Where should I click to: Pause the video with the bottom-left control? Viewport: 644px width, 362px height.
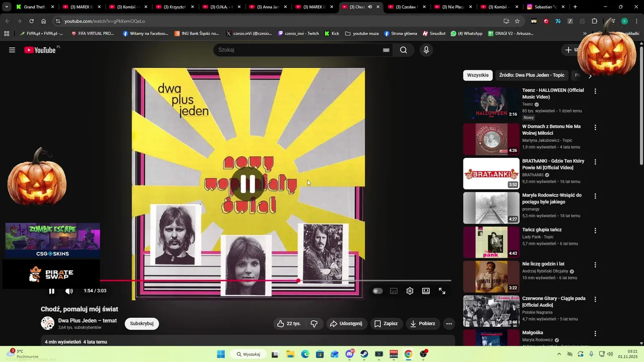click(51, 291)
